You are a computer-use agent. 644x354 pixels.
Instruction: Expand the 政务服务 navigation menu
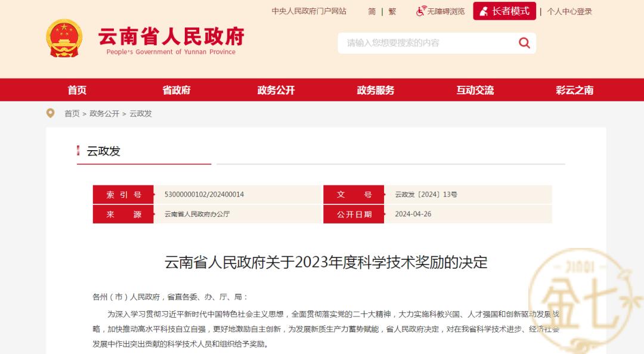(376, 90)
